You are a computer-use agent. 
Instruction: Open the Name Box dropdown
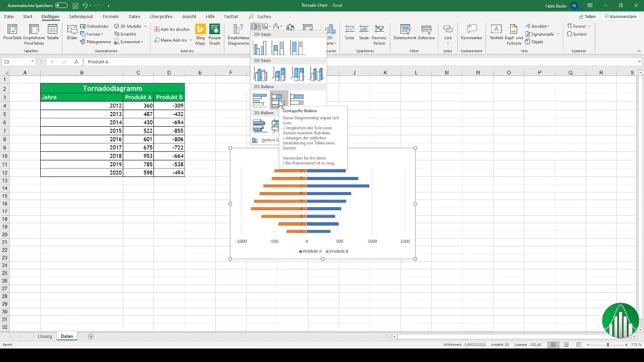[32, 62]
